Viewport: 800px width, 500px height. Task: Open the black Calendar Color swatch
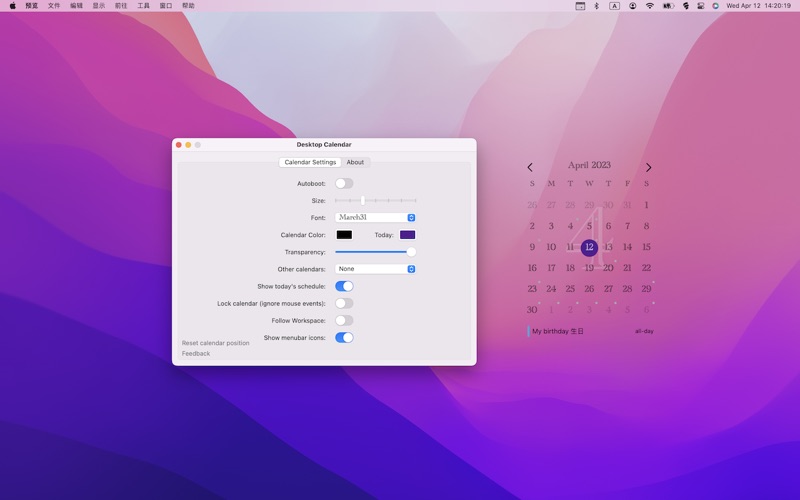[344, 235]
